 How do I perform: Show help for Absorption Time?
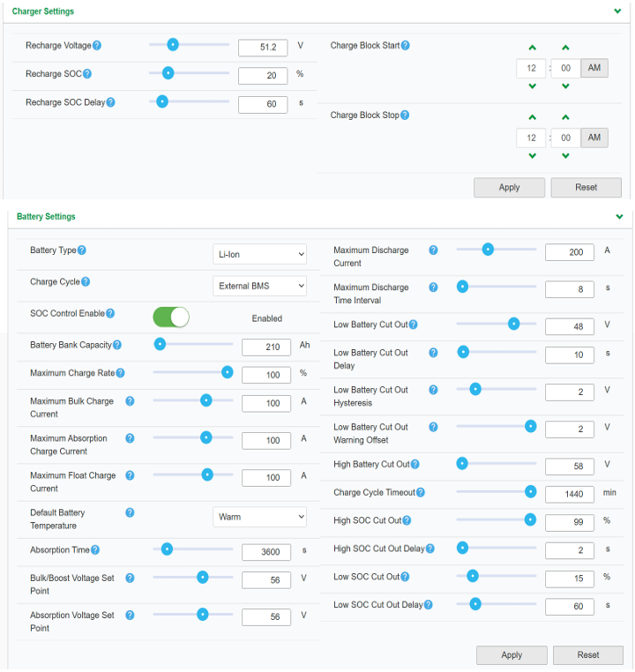[95, 550]
